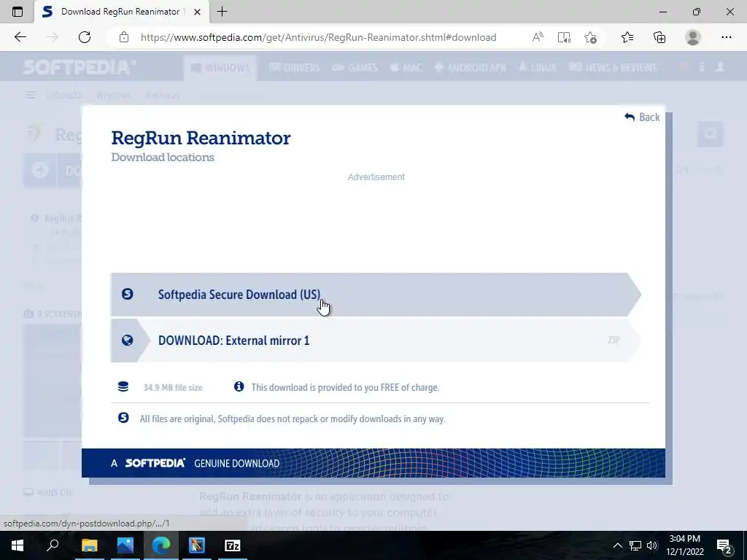Image resolution: width=747 pixels, height=560 pixels.
Task: Open the ANDROID APK section in the Softpedia nav
Action: click(471, 68)
